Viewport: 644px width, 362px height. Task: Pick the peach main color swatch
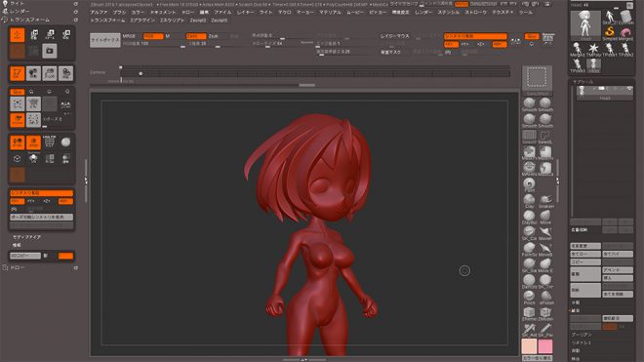[x=529, y=346]
